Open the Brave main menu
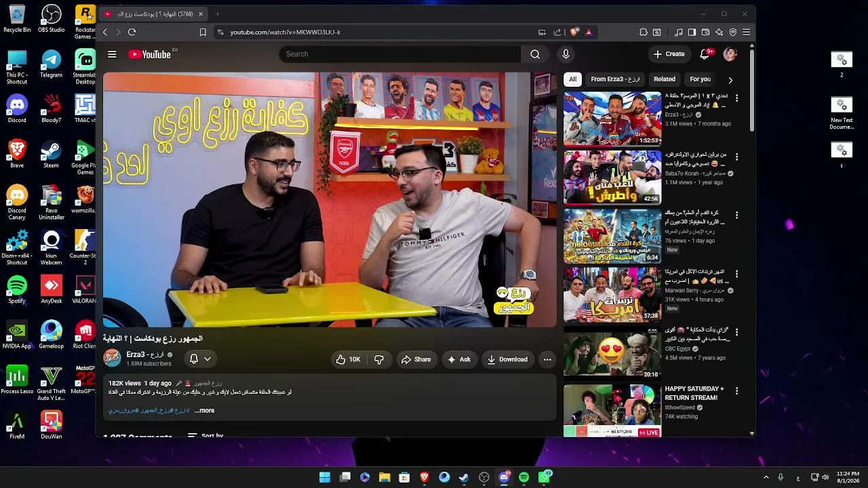This screenshot has height=488, width=868. click(x=746, y=32)
